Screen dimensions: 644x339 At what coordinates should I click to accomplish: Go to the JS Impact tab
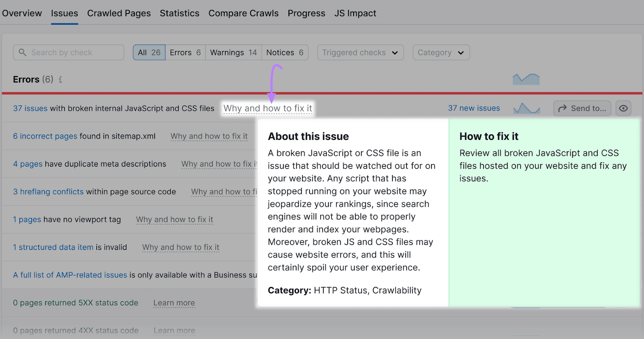pyautogui.click(x=355, y=13)
